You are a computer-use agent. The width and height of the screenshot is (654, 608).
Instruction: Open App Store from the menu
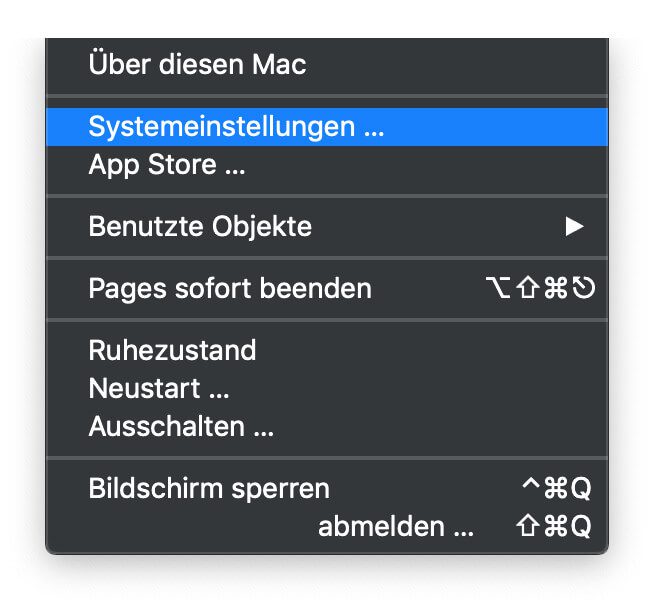pos(166,165)
